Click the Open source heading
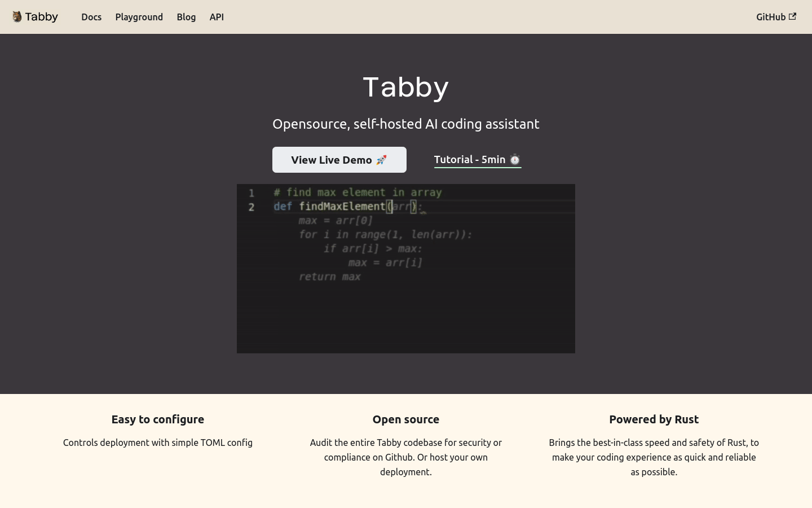The image size is (812, 508). pos(406,419)
